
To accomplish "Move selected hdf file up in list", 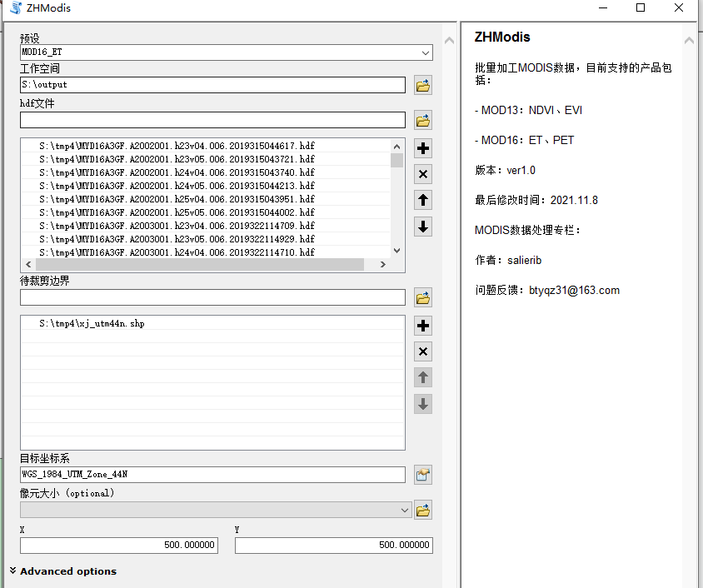I will [x=423, y=201].
